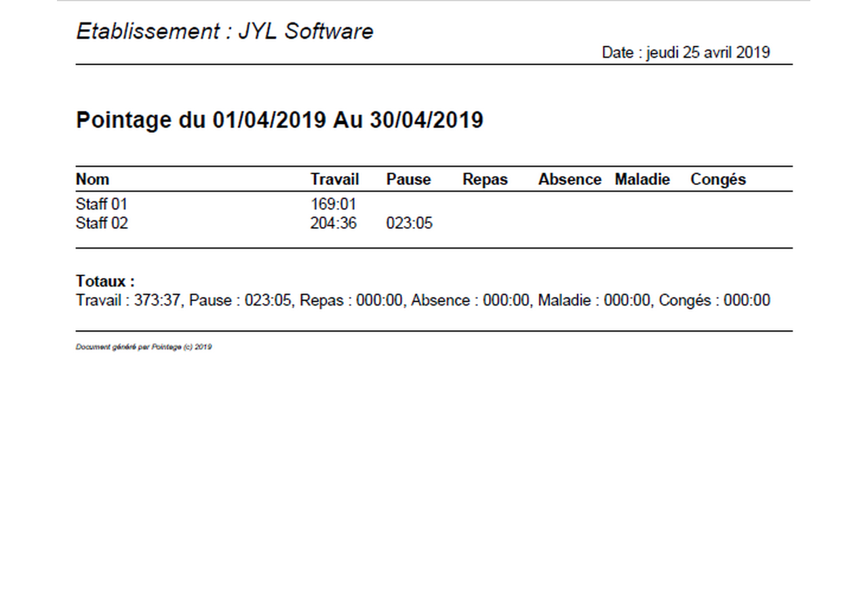Click Staff 01 work time 169:01
The image size is (868, 610).
click(333, 204)
